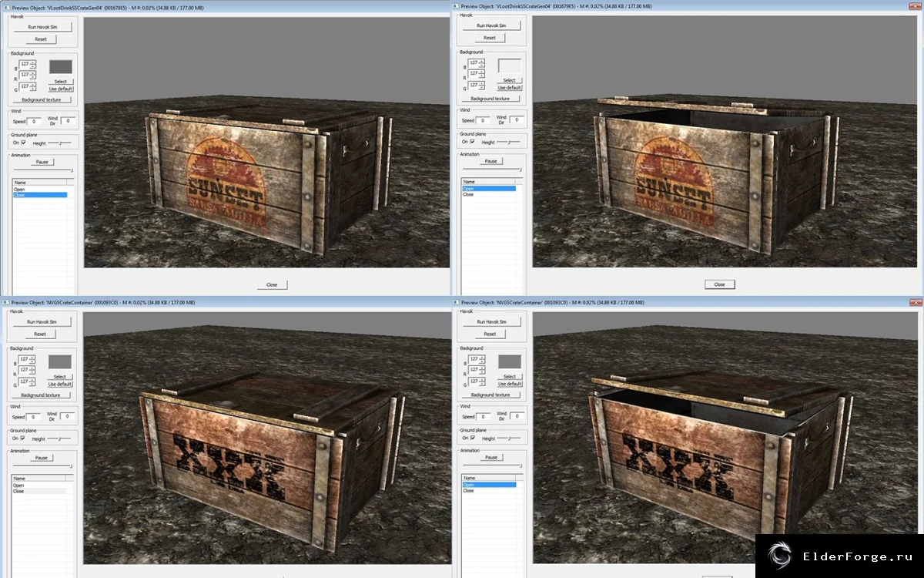Select highlighted Close animation in closed Sunset crate window
Screen dimensions: 924x578
(40, 196)
